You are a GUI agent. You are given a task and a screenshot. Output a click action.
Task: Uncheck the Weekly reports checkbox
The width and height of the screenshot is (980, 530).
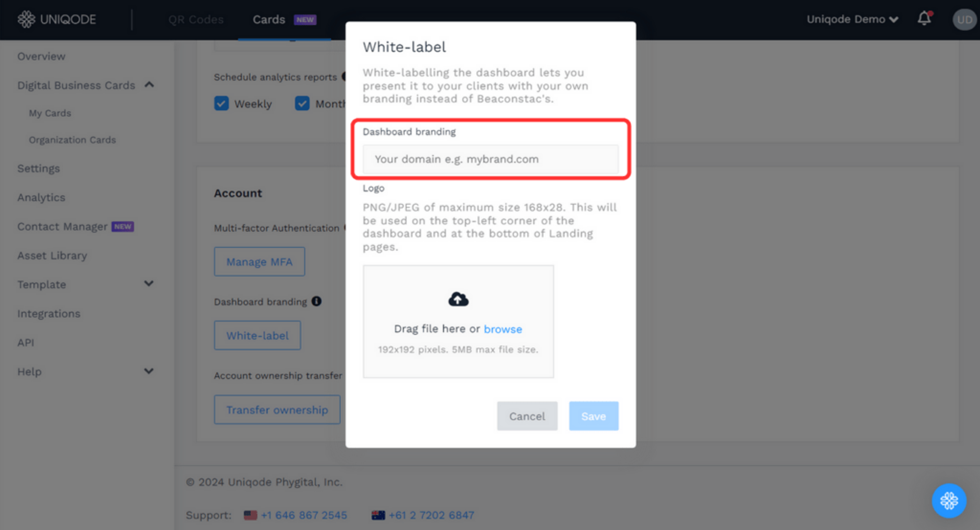point(222,103)
